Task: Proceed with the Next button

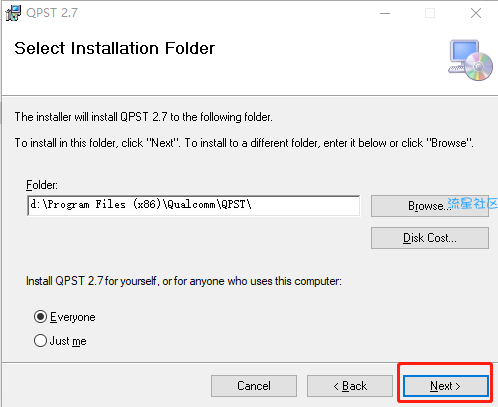Action: (x=446, y=386)
